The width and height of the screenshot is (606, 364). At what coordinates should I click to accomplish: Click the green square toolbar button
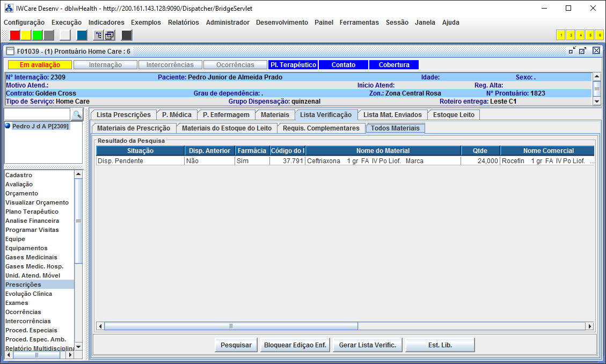[38, 35]
